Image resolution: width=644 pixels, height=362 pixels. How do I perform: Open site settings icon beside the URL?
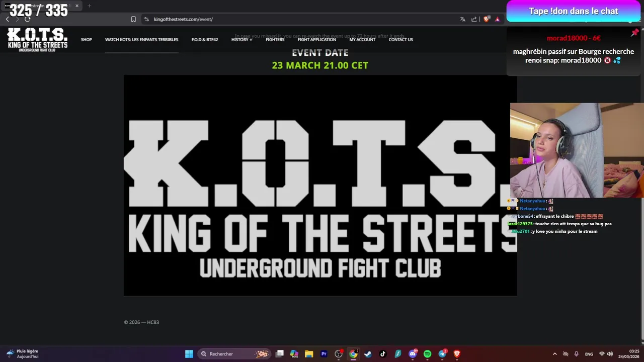[146, 19]
